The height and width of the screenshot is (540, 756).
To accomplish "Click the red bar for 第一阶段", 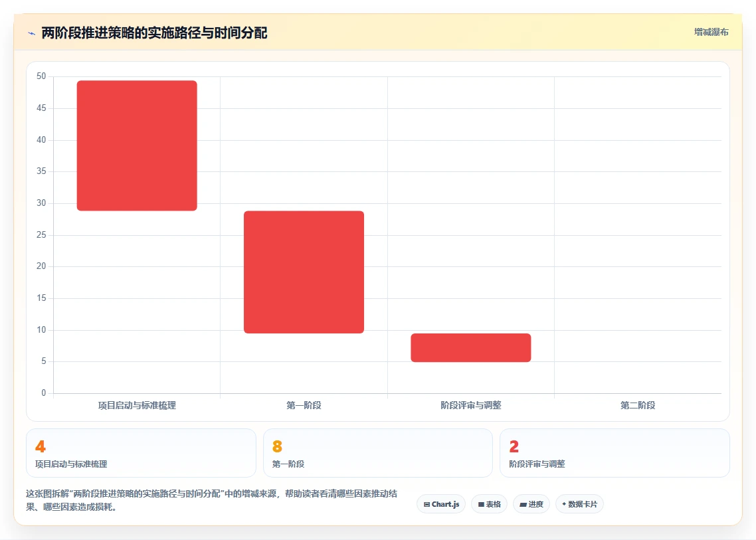I will [x=304, y=272].
